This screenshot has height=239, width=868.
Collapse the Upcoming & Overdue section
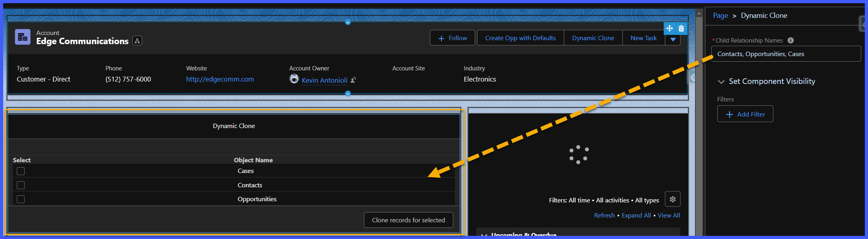click(484, 235)
